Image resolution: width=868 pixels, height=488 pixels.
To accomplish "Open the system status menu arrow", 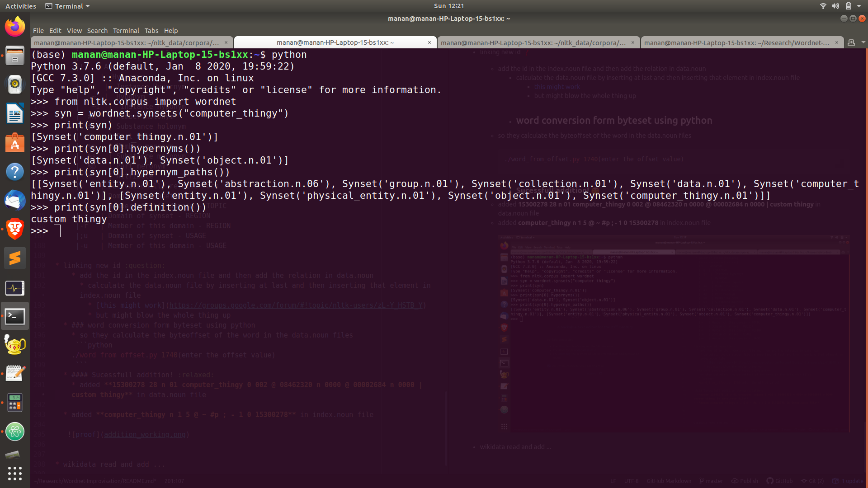I will 859,6.
